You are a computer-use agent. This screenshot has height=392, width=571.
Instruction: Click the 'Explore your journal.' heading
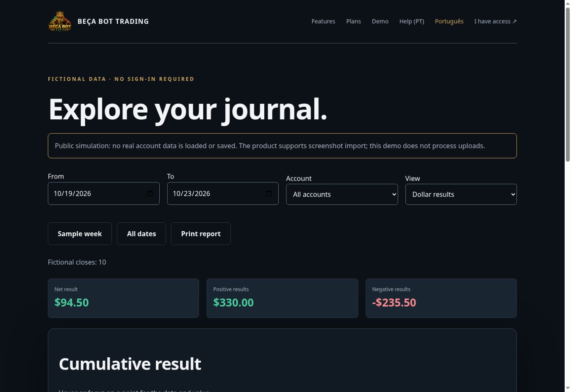(x=188, y=109)
